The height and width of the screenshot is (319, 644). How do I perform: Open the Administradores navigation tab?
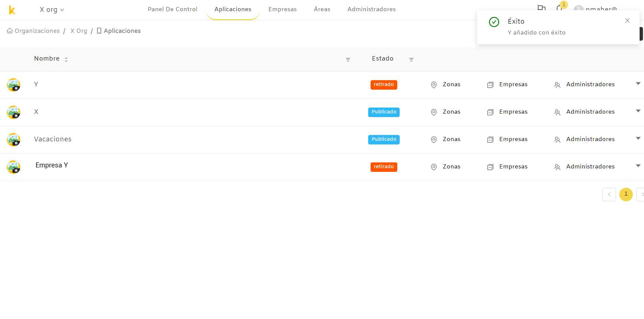click(372, 9)
